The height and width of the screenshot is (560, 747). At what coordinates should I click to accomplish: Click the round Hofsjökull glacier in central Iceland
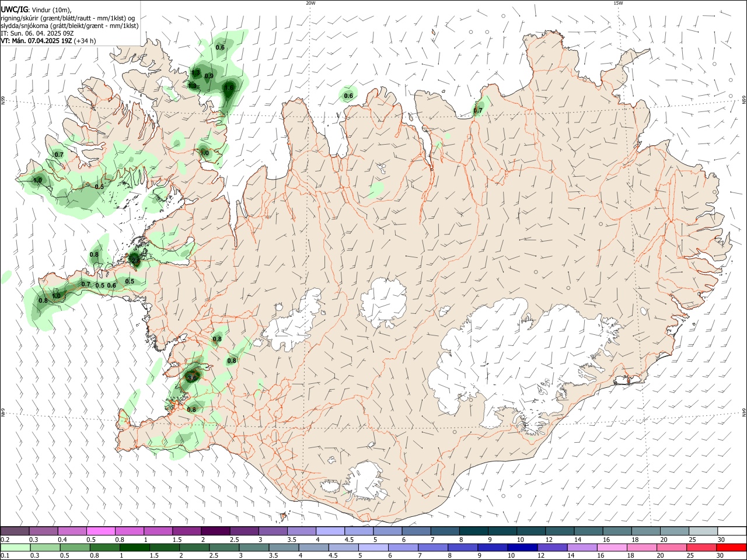pyautogui.click(x=383, y=302)
